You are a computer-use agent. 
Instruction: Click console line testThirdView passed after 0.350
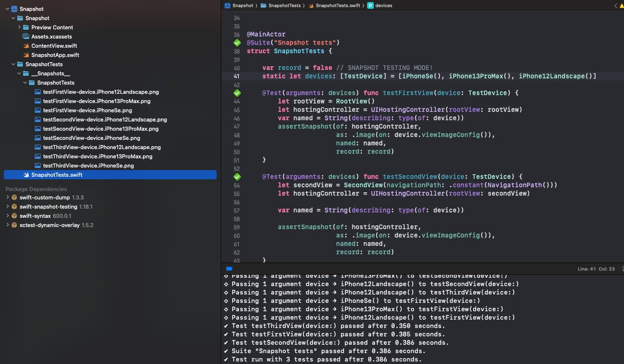coord(334,326)
